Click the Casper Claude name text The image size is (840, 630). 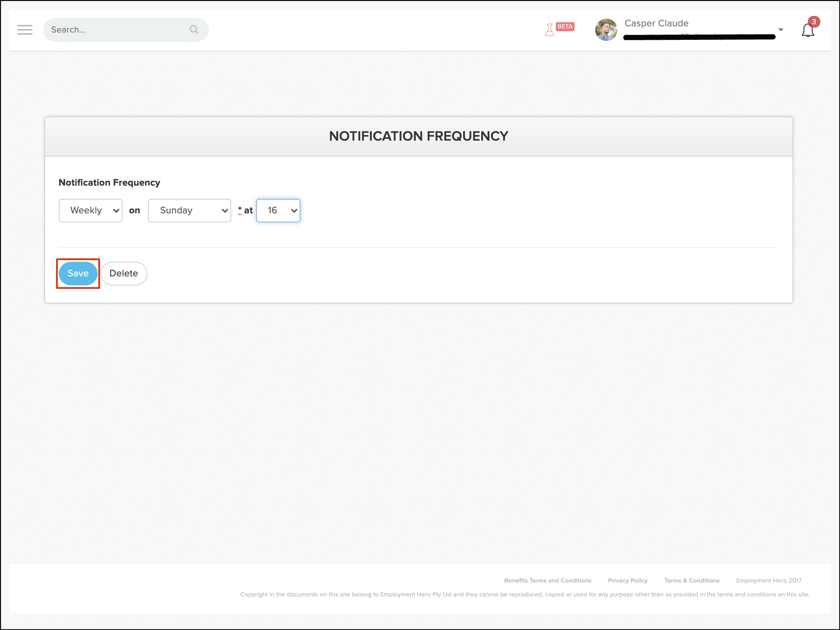pyautogui.click(x=656, y=23)
